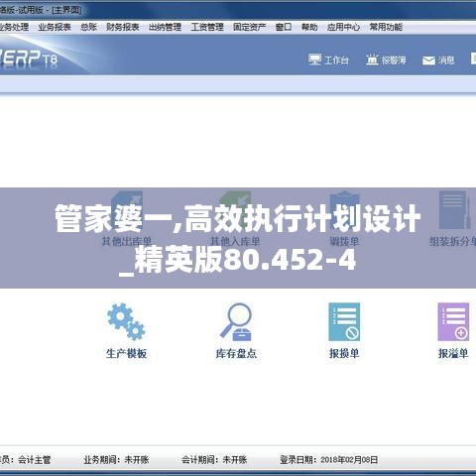Open the 其他入库单 icon
Viewport: 476px width, 476px height.
[235, 210]
